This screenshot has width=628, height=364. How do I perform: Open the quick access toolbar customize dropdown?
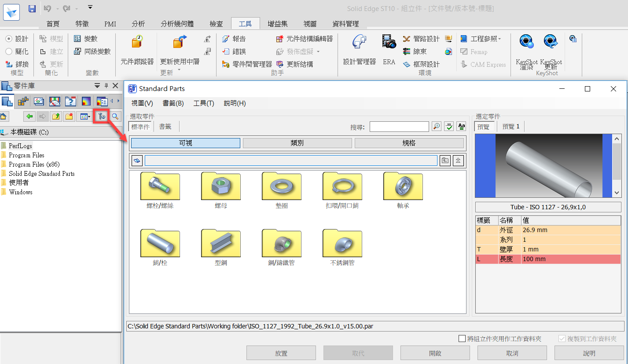point(90,7)
